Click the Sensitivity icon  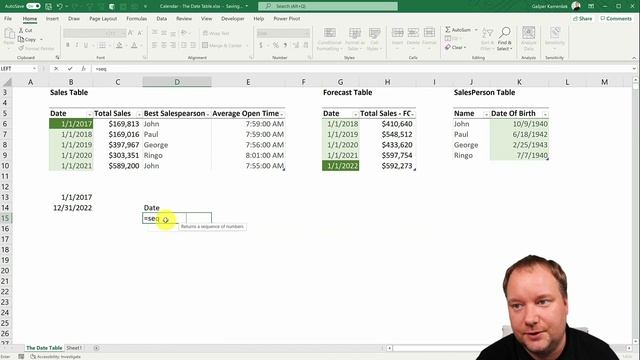click(554, 33)
